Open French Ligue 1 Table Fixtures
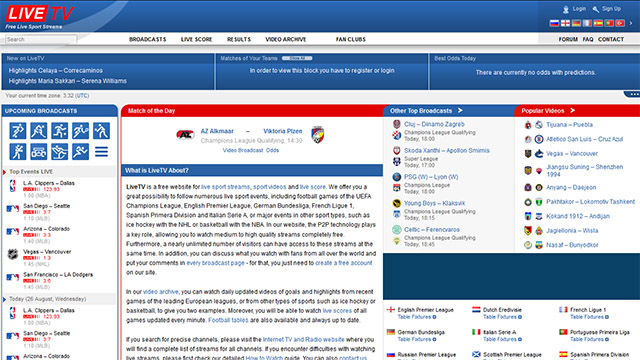This screenshot has width=640, height=360. tap(589, 317)
